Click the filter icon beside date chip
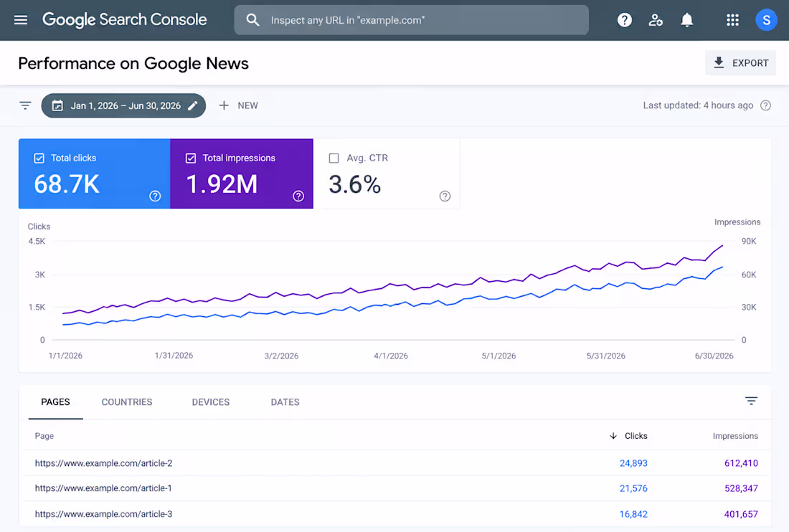789x532 pixels. coord(25,105)
